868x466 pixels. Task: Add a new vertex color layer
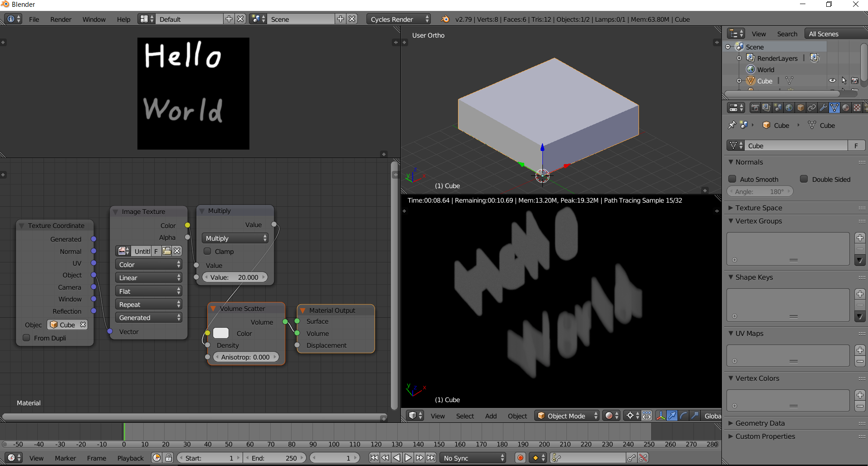860,395
